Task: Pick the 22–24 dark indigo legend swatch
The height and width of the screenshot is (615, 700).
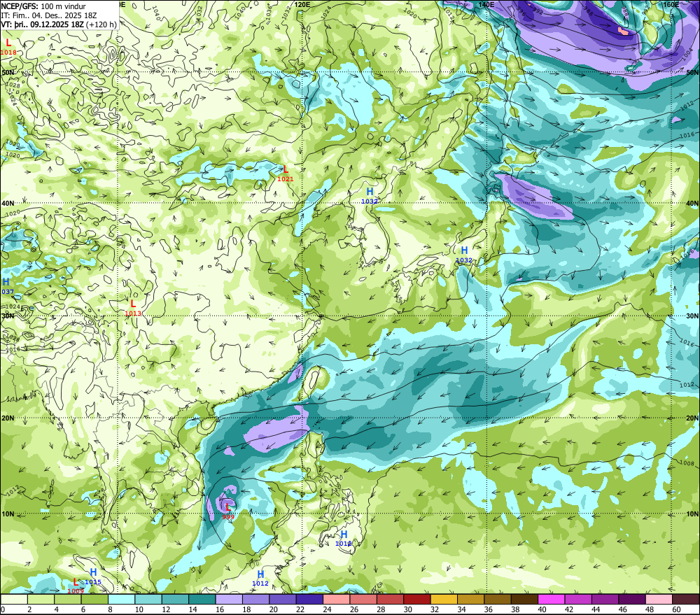Action: (x=310, y=599)
